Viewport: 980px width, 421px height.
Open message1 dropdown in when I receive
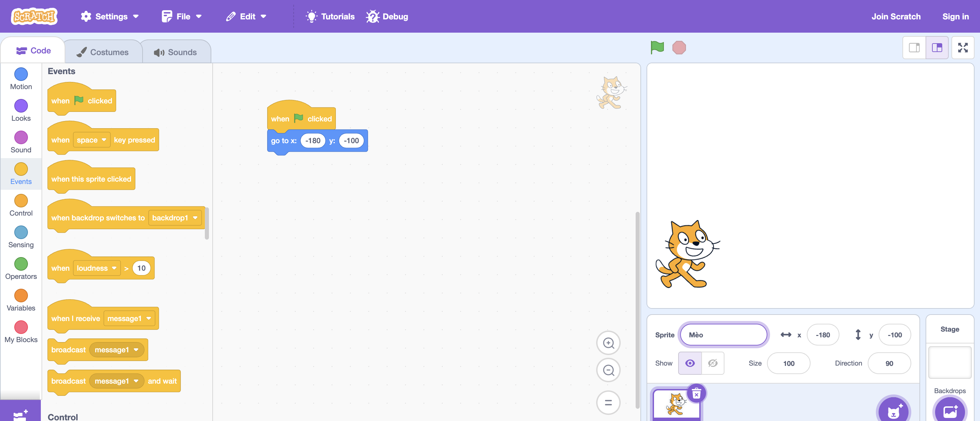coord(129,318)
